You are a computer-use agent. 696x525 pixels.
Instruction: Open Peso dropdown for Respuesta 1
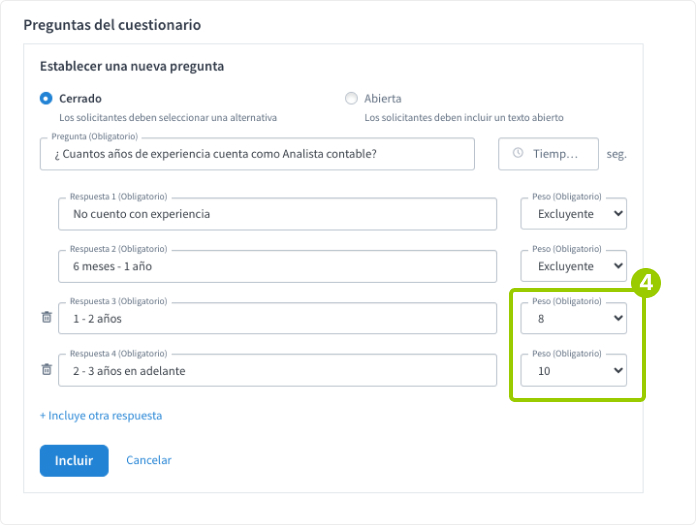coord(574,214)
